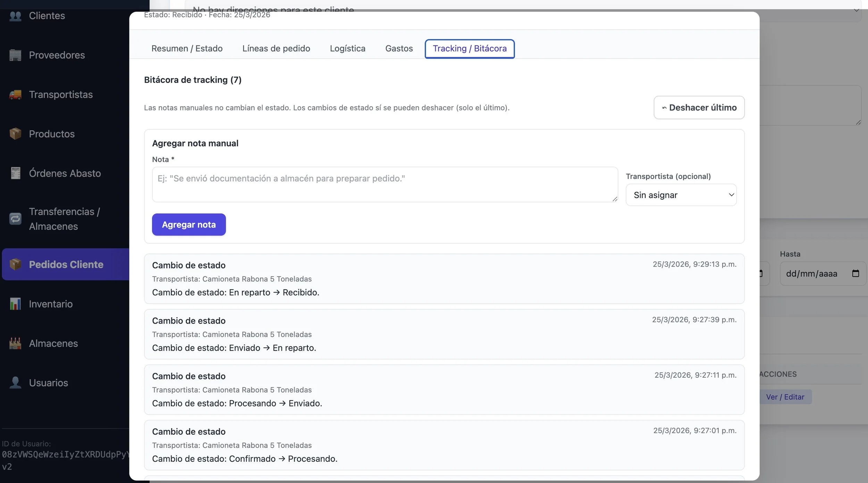The image size is (868, 483).
Task: Expand the customer addresses dropdown chevron
Action: 856,10
